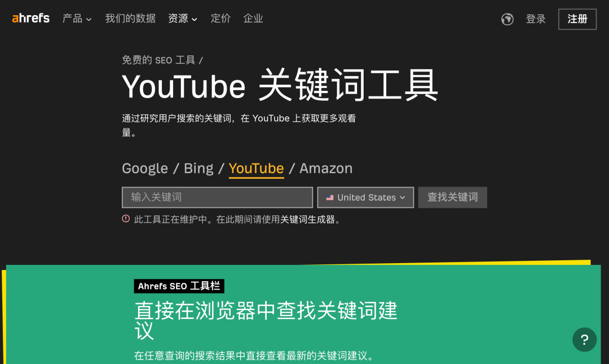
Task: Click the 查找关键词 button
Action: pyautogui.click(x=452, y=198)
